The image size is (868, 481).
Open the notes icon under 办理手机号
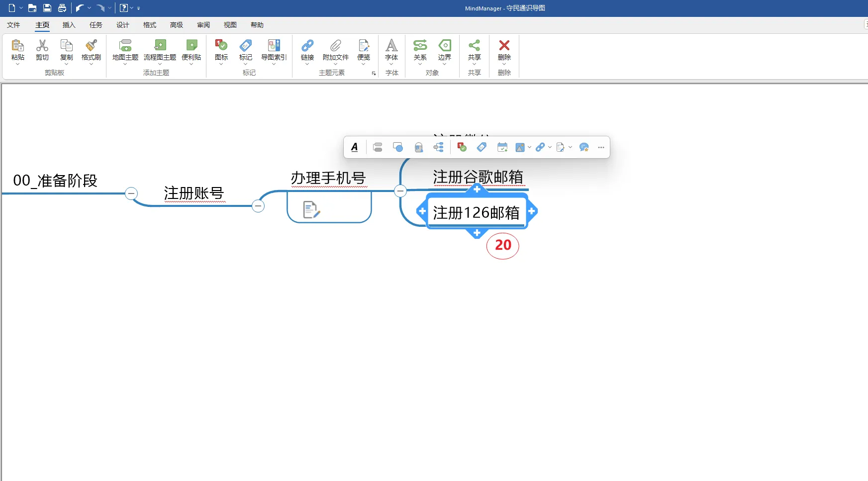point(311,209)
